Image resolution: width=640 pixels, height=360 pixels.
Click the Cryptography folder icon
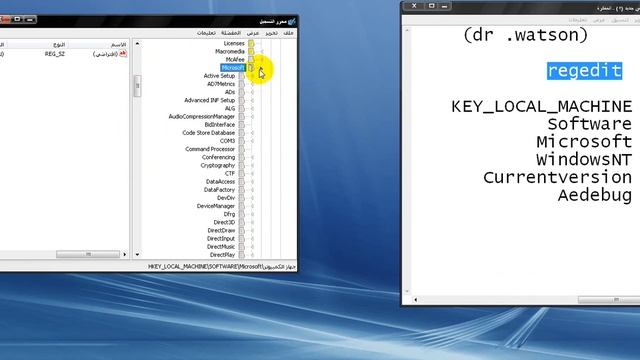(x=242, y=166)
